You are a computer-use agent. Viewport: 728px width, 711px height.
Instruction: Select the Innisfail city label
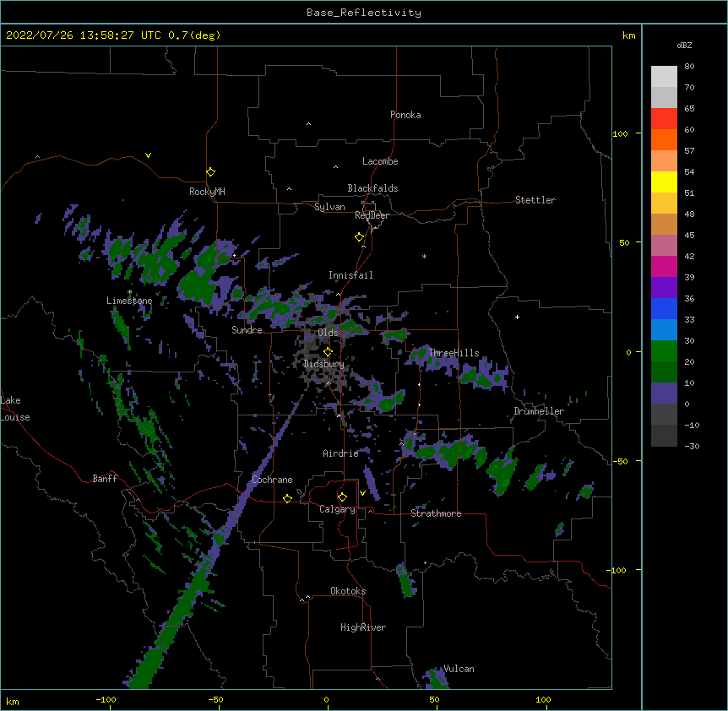click(x=350, y=275)
